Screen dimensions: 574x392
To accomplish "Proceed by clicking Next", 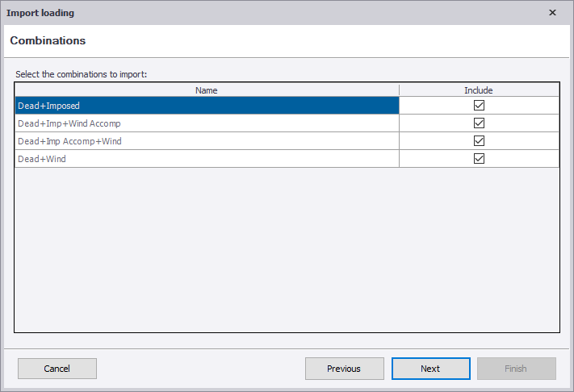I will pos(430,369).
